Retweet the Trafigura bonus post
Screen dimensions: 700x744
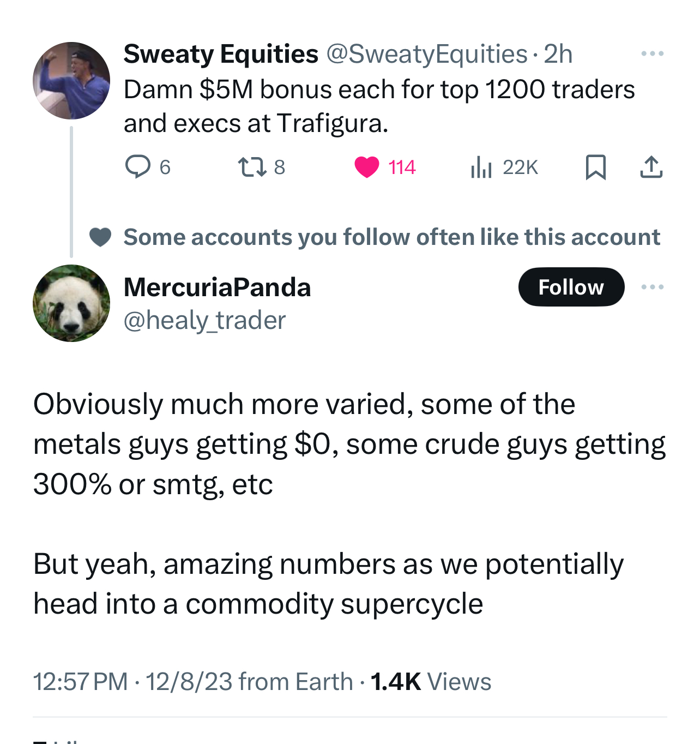click(x=252, y=167)
